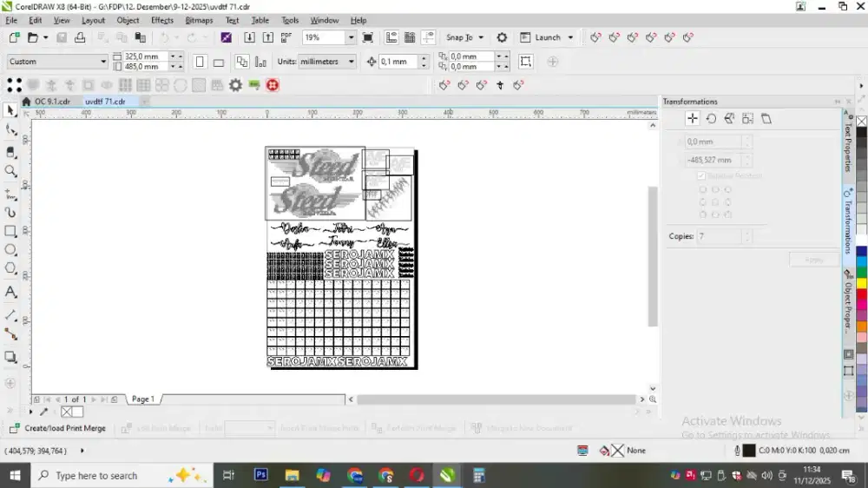Select the Text tool
Viewport: 868px width, 488px height.
click(x=10, y=292)
